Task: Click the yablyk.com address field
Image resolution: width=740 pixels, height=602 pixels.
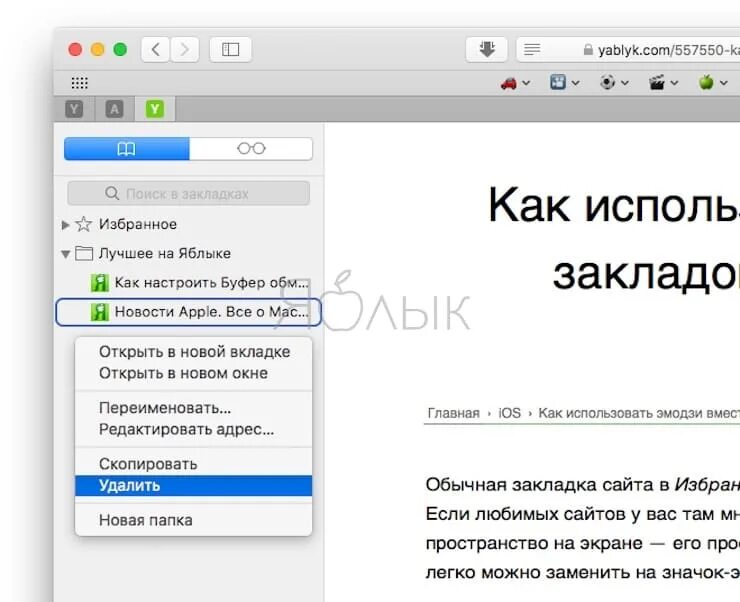Action: (628, 50)
